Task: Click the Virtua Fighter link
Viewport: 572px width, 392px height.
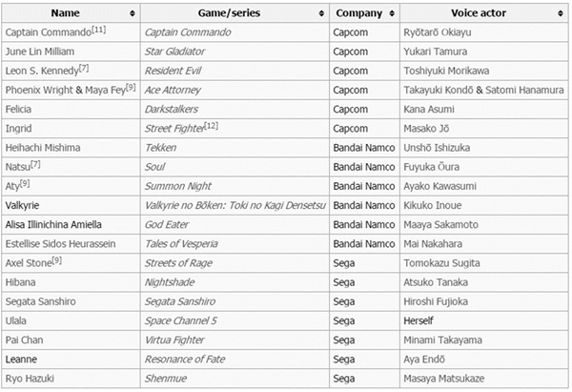Action: pyautogui.click(x=175, y=339)
